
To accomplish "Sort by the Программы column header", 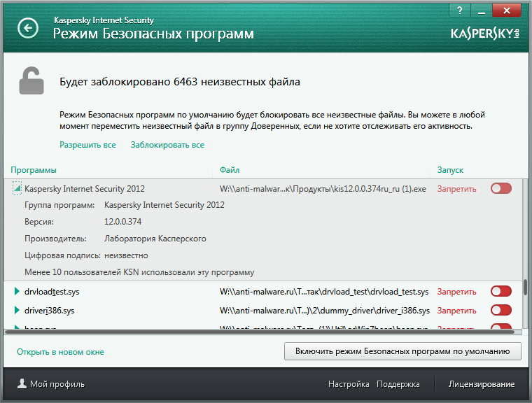I will 34,170.
